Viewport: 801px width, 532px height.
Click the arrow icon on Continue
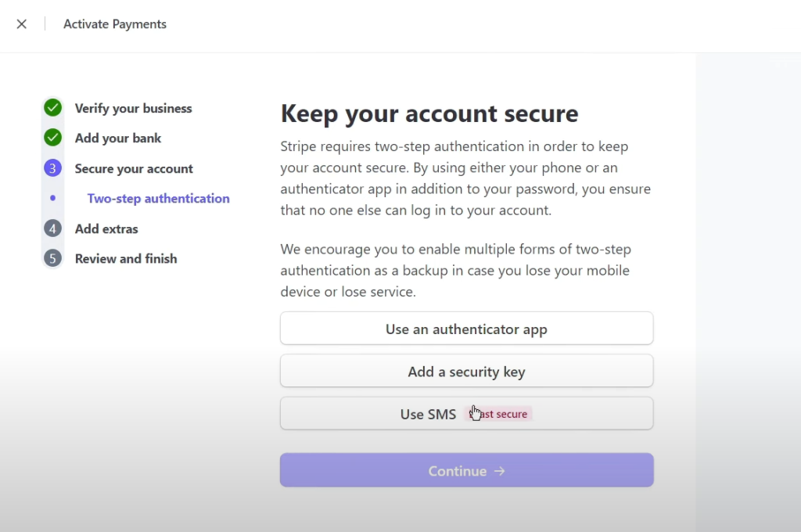(x=500, y=471)
